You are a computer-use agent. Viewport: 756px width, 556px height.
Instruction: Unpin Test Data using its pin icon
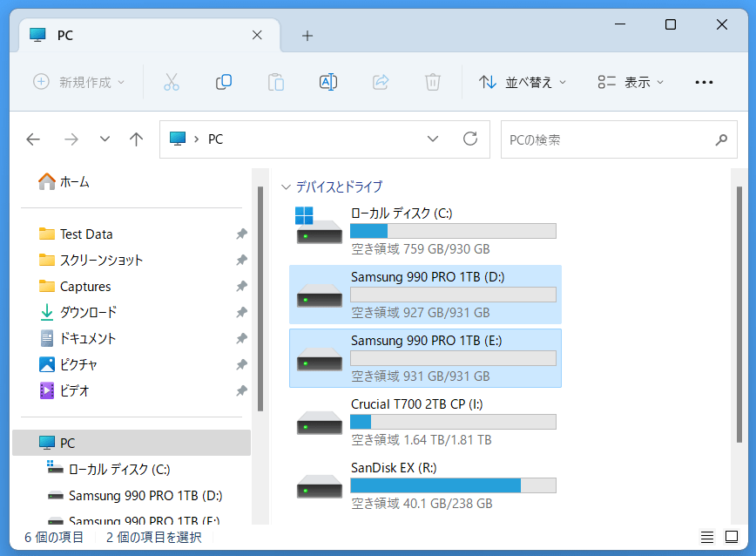pos(241,234)
